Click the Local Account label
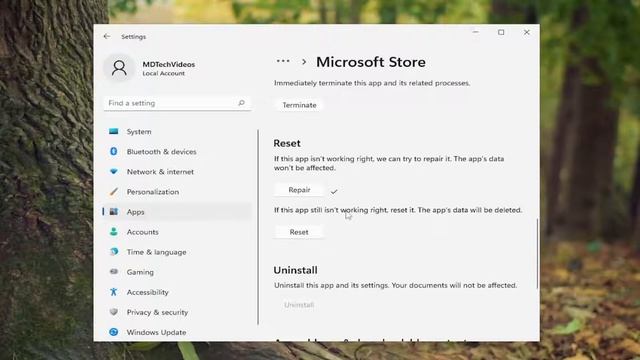Viewport: 640px width, 360px height. coord(164,73)
